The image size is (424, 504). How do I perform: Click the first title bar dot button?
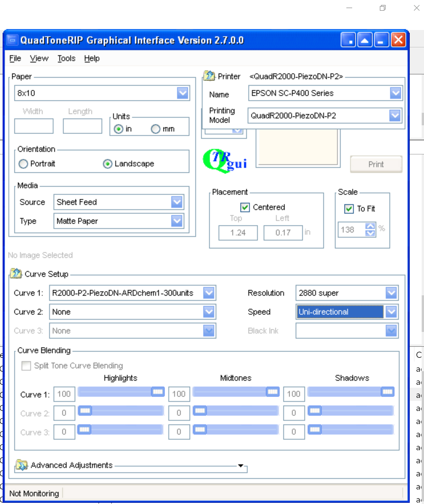(348, 40)
